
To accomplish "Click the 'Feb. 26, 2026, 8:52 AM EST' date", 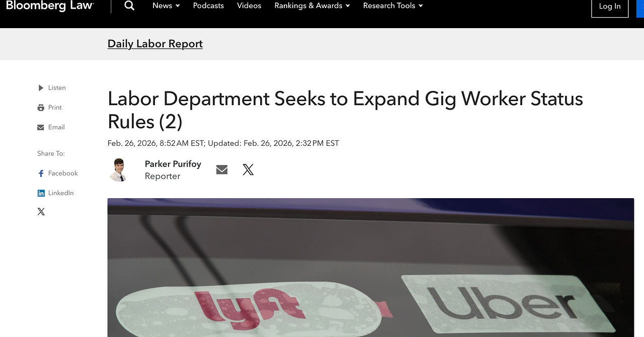I will pyautogui.click(x=155, y=143).
